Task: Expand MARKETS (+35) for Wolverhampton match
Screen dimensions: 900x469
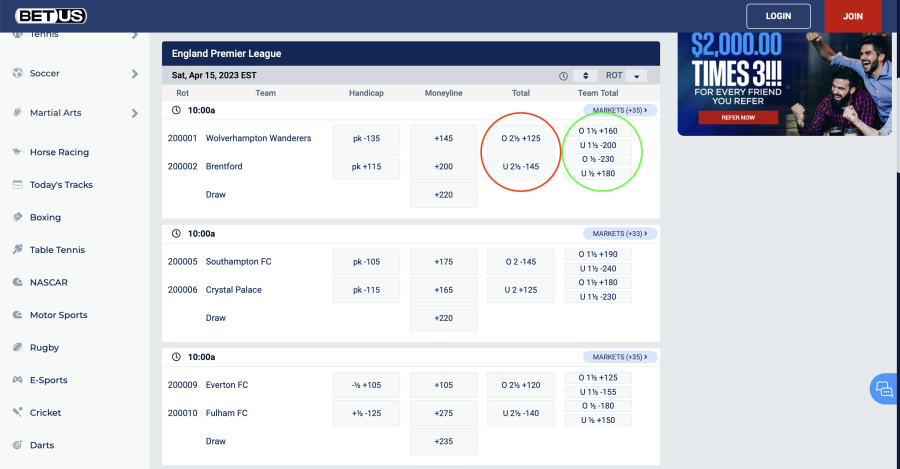Action: tap(620, 110)
